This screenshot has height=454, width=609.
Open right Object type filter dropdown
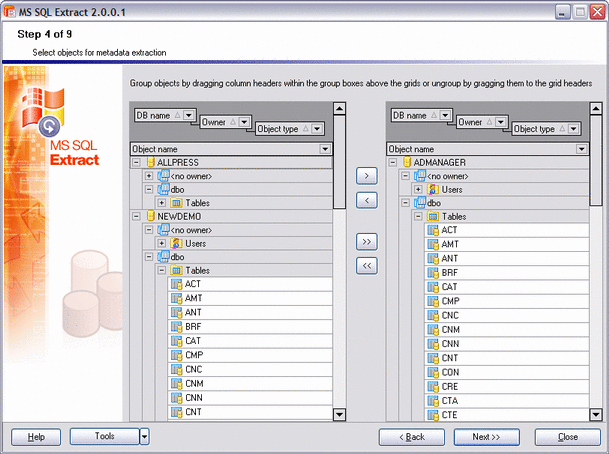tap(574, 129)
